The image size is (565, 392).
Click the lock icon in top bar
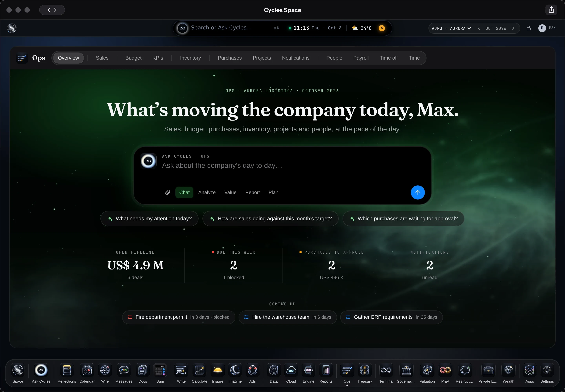click(x=529, y=28)
